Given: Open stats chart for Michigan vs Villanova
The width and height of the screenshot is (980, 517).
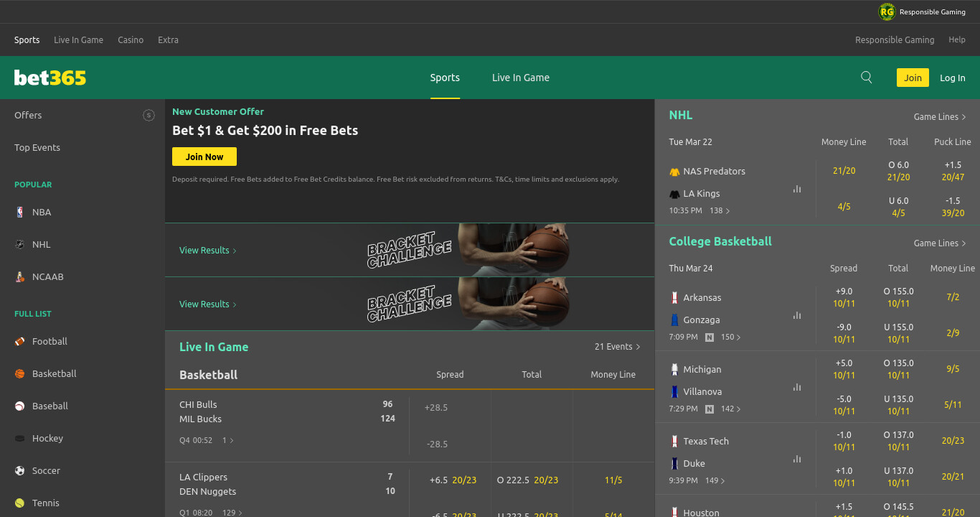Looking at the screenshot, I should (797, 387).
